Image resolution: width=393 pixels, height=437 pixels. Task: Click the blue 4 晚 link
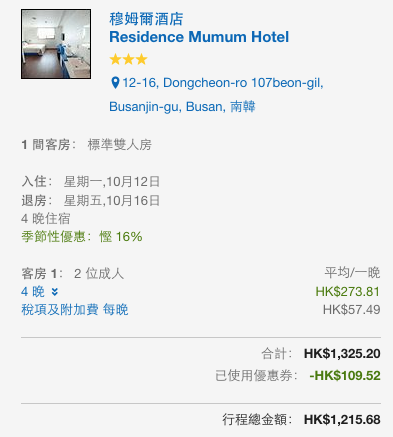coord(33,292)
